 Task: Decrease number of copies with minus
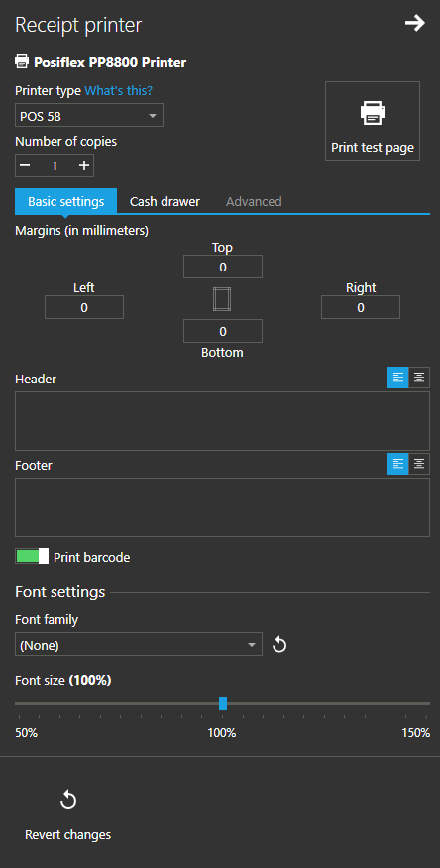25,165
